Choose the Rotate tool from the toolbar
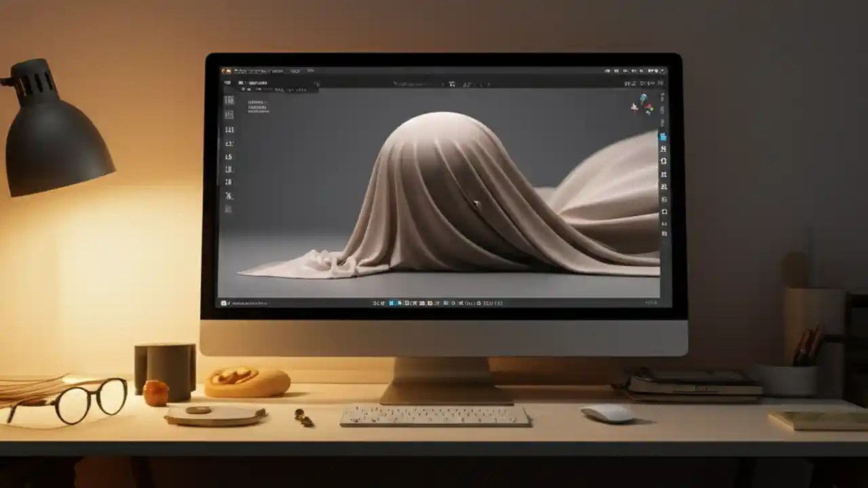The height and width of the screenshot is (488, 868). pos(229,144)
